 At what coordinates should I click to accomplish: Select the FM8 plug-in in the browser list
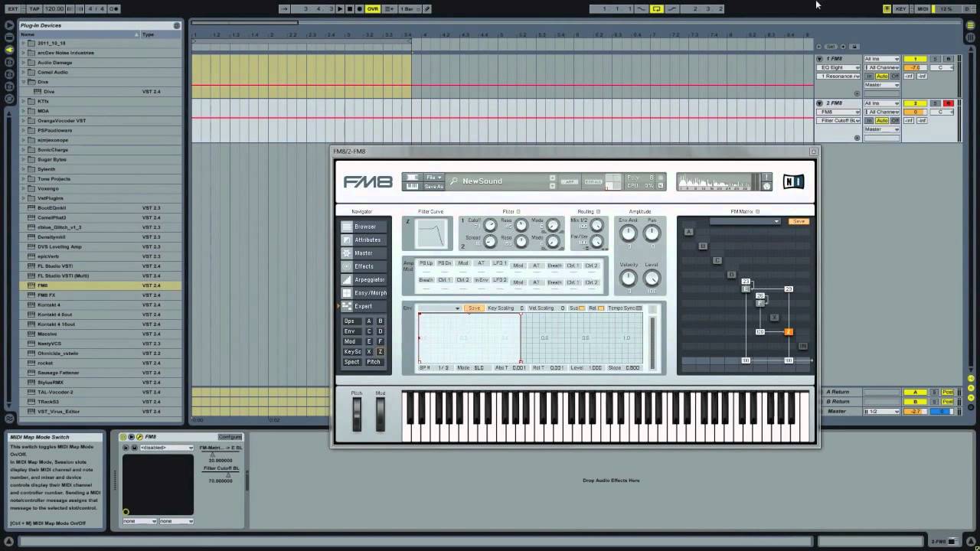pos(100,285)
